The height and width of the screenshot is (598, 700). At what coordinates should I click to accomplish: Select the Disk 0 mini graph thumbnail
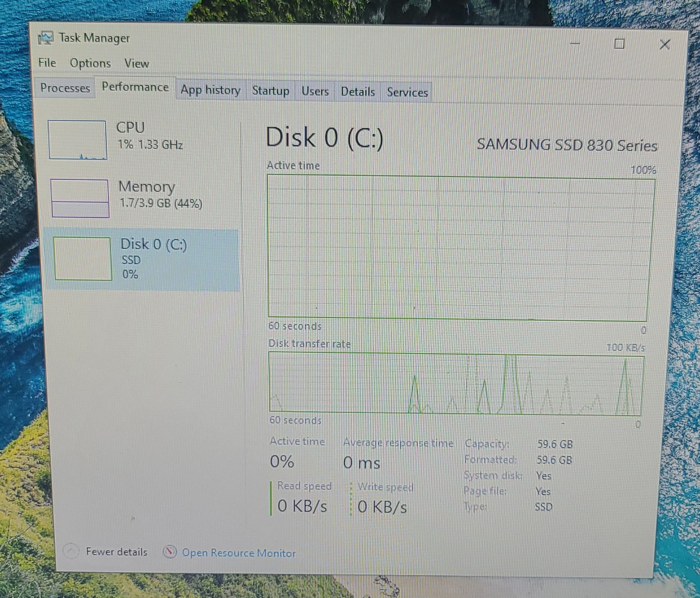coord(83,258)
